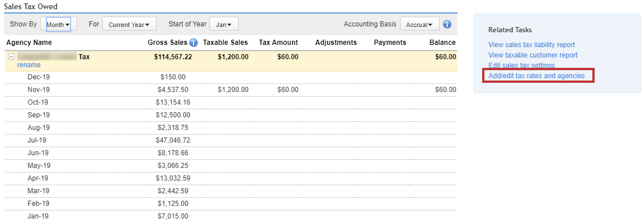Click the Taxable Sales column header
Image resolution: width=644 pixels, height=222 pixels.
click(226, 43)
